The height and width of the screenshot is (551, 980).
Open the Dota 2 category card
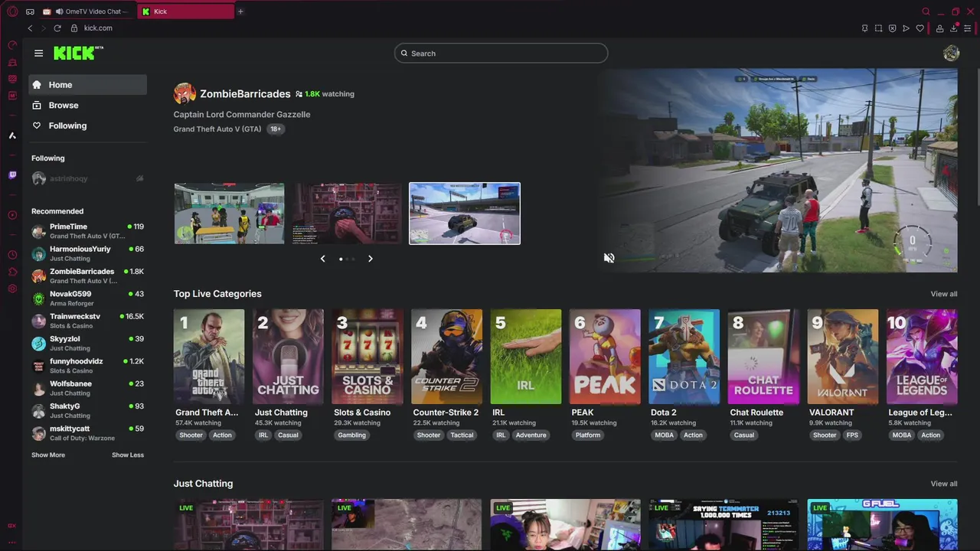684,357
